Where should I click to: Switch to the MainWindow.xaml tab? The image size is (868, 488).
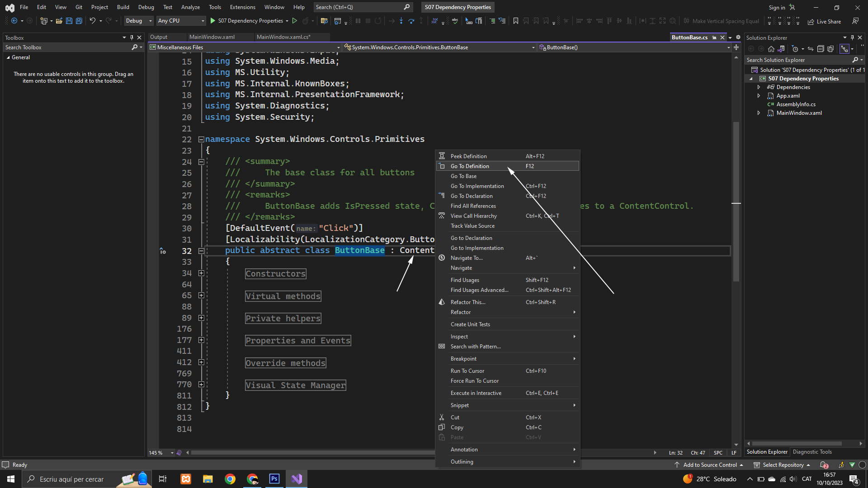[212, 37]
